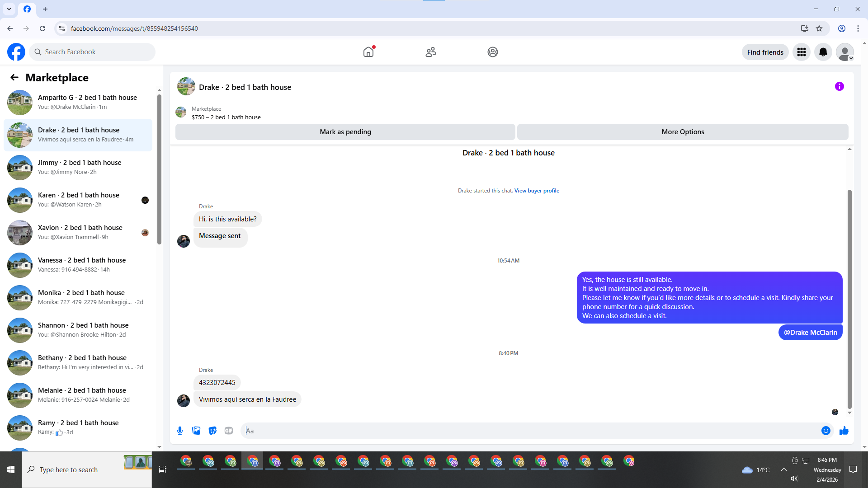Open the GIF picker icon
868x488 pixels.
229,431
